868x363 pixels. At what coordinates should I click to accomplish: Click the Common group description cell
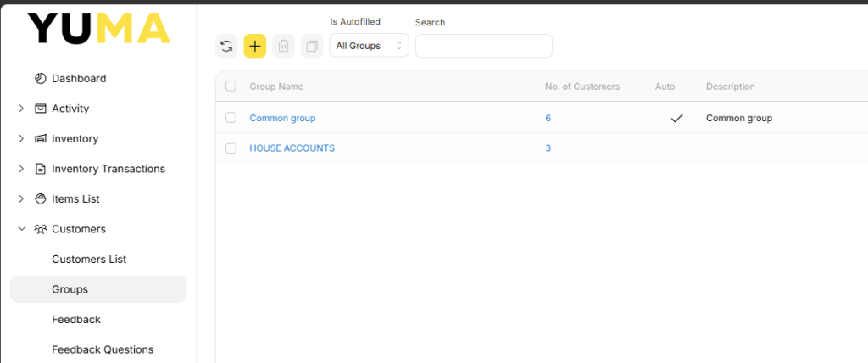pyautogui.click(x=739, y=118)
